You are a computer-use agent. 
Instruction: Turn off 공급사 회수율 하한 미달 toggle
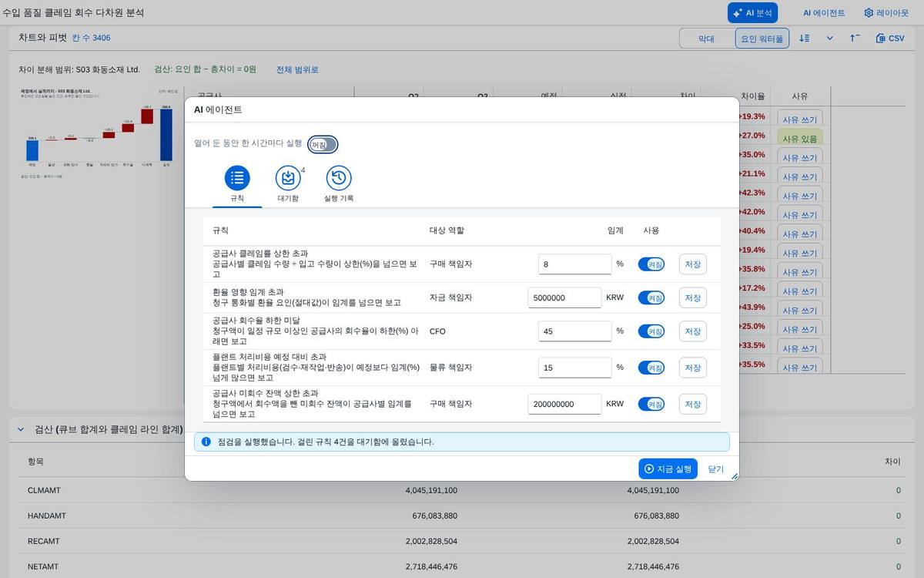point(651,331)
